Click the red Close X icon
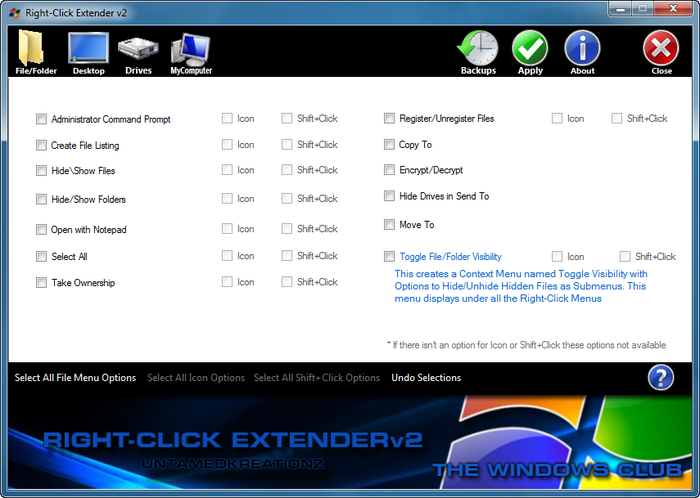Screen dimensions: 700x498 661,52
